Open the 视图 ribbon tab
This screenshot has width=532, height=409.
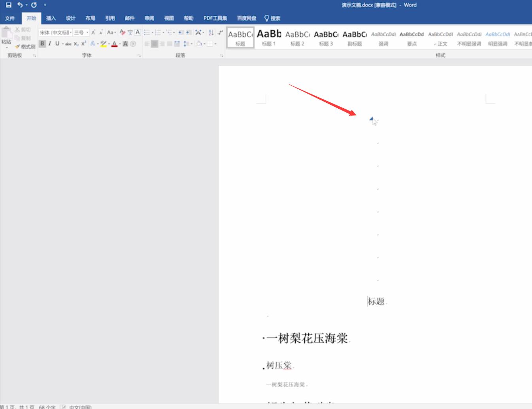pos(169,18)
